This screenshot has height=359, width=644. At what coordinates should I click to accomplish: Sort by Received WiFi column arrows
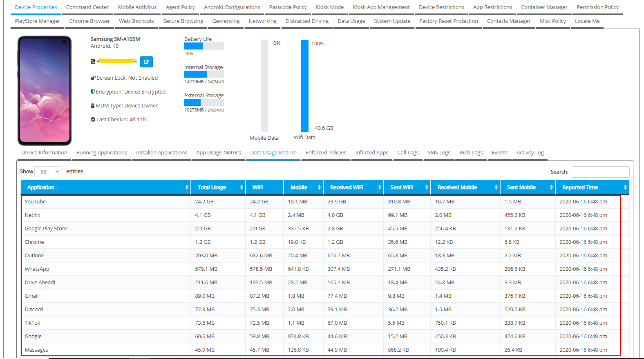point(380,187)
